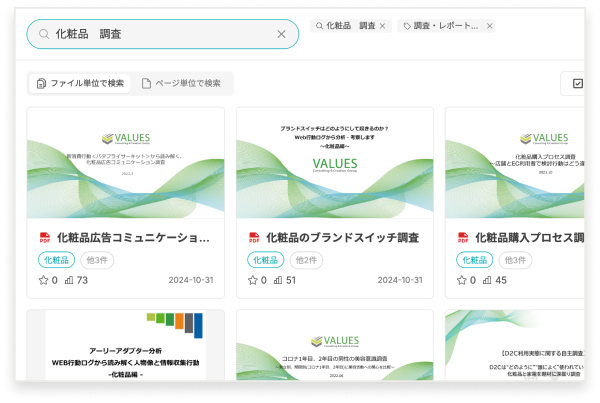The width and height of the screenshot is (600, 403).
Task: Click view count chart icon beside 45
Action: click(487, 280)
